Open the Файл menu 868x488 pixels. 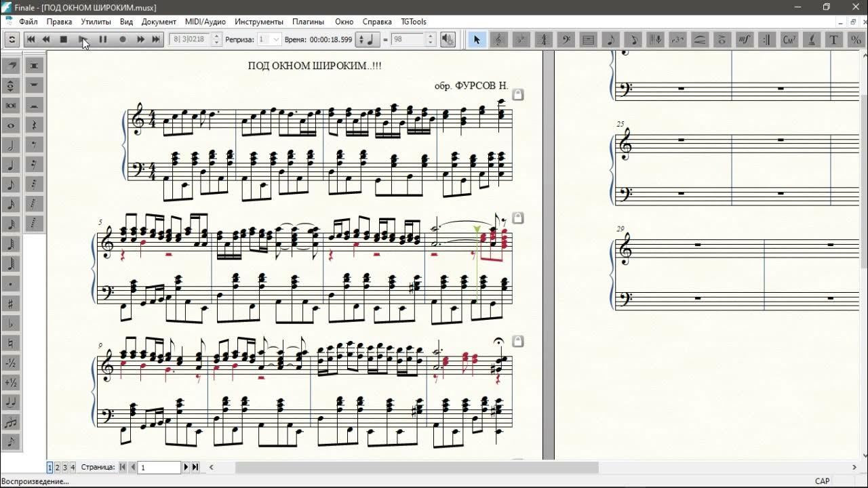tap(28, 22)
